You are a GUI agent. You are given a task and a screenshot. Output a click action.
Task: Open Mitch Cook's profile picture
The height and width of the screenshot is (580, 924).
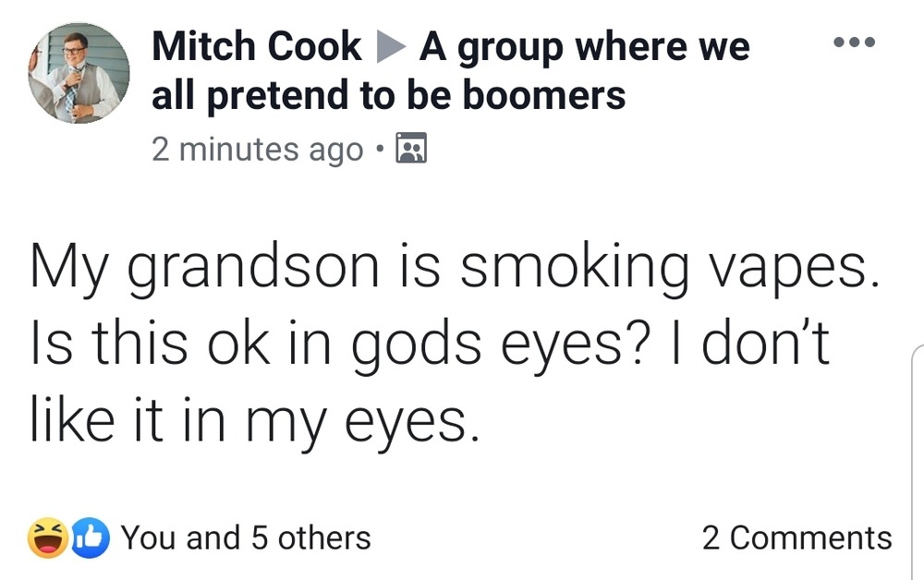[x=79, y=72]
